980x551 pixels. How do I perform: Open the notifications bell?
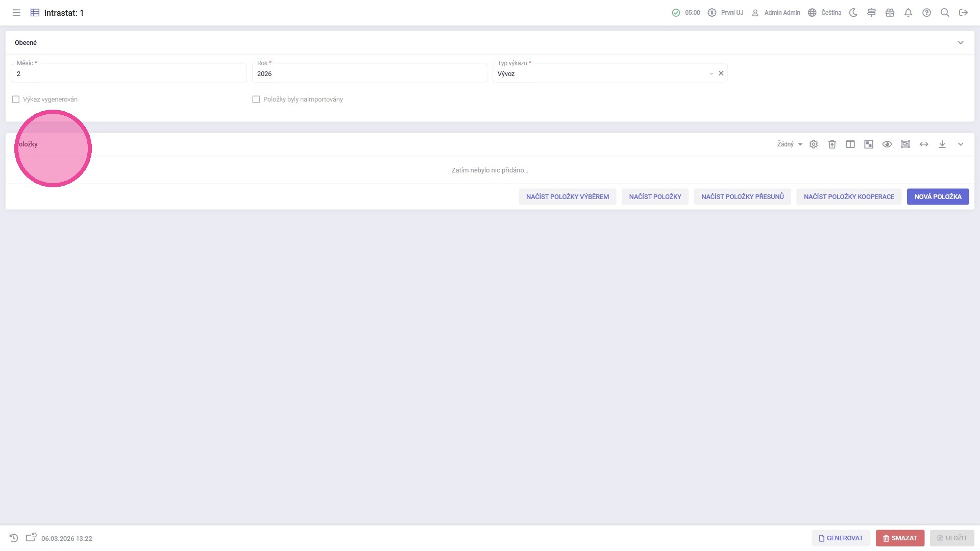click(x=908, y=13)
